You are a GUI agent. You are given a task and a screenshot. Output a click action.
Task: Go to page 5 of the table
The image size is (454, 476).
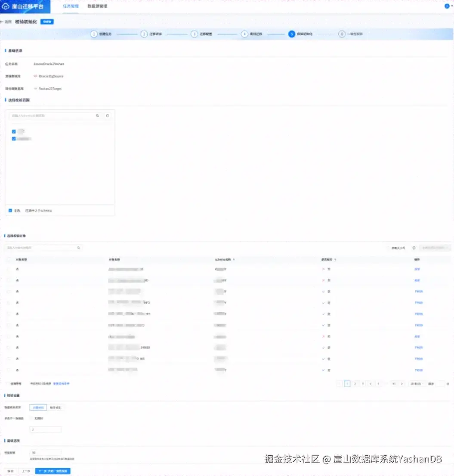point(378,384)
